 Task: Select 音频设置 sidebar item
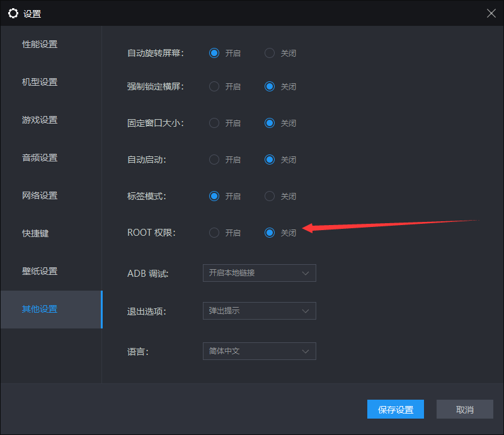tap(40, 158)
